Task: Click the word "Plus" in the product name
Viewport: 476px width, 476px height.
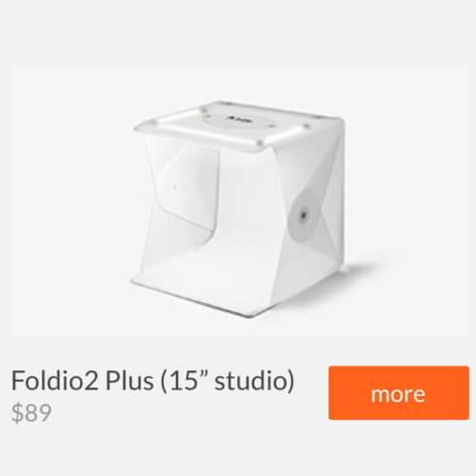Action: (x=129, y=380)
